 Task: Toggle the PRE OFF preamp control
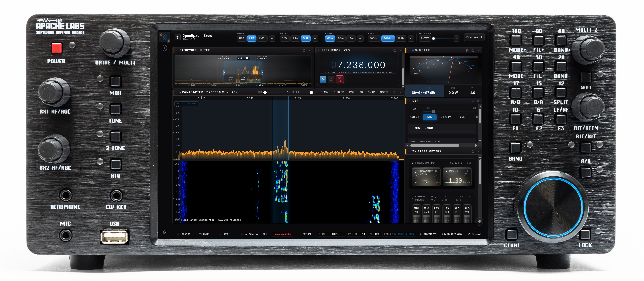[374, 234]
